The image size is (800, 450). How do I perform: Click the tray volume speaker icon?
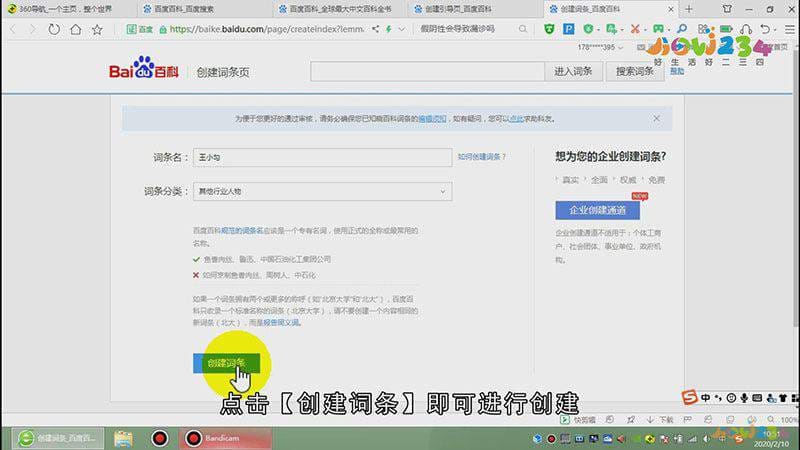(x=706, y=439)
